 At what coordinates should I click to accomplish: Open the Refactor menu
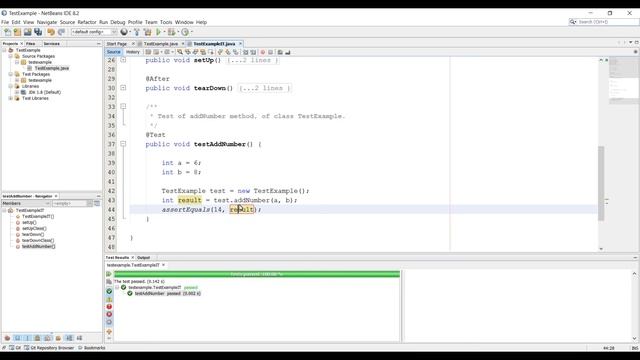point(87,22)
